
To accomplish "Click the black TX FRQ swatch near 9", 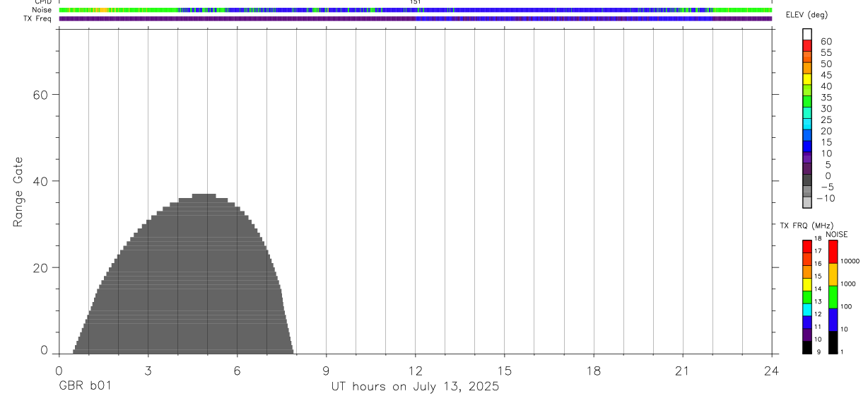I will coord(807,347).
